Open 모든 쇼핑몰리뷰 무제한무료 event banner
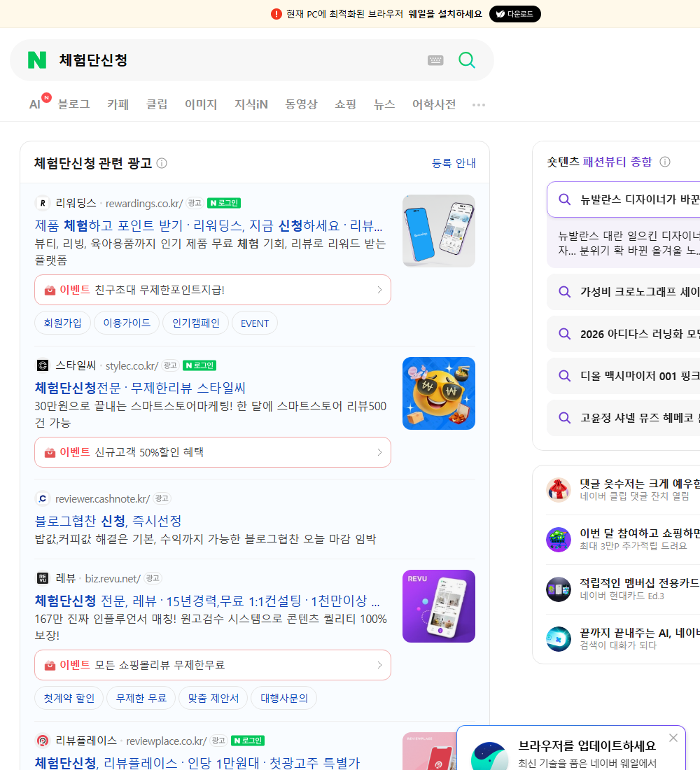The image size is (700, 770). point(213,665)
